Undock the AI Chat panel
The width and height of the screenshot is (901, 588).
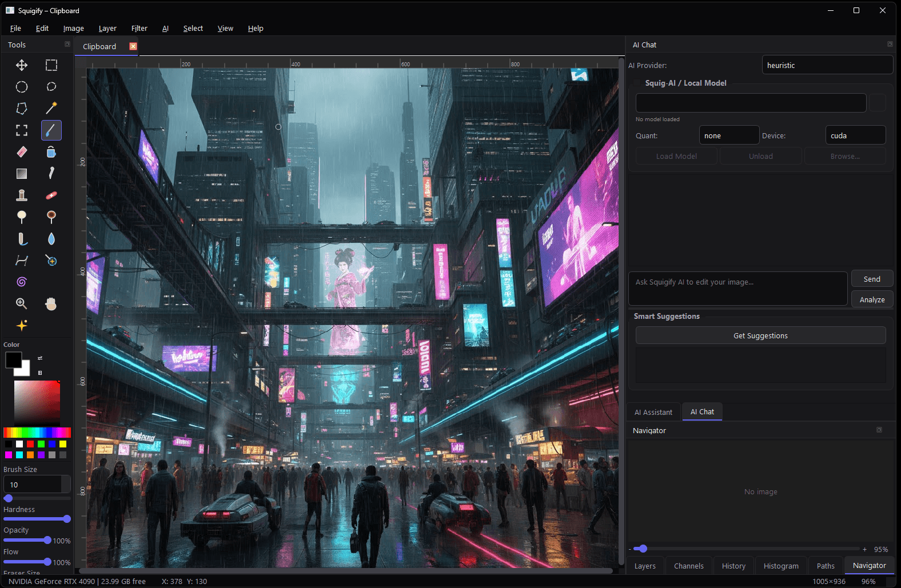click(x=890, y=44)
